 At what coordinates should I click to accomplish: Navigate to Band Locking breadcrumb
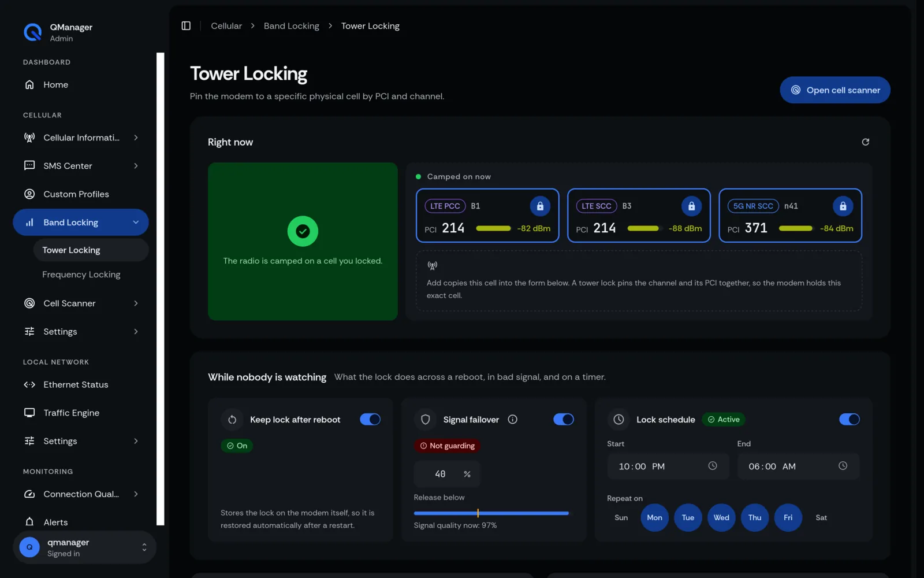click(292, 26)
